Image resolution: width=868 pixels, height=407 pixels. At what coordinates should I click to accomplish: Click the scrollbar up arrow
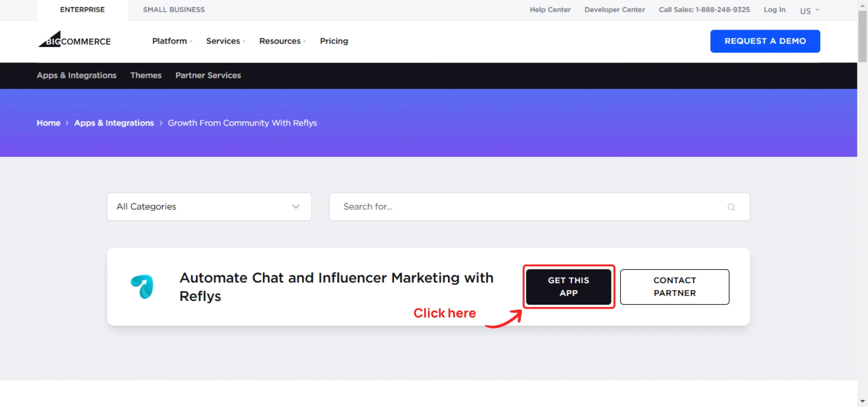click(x=862, y=6)
